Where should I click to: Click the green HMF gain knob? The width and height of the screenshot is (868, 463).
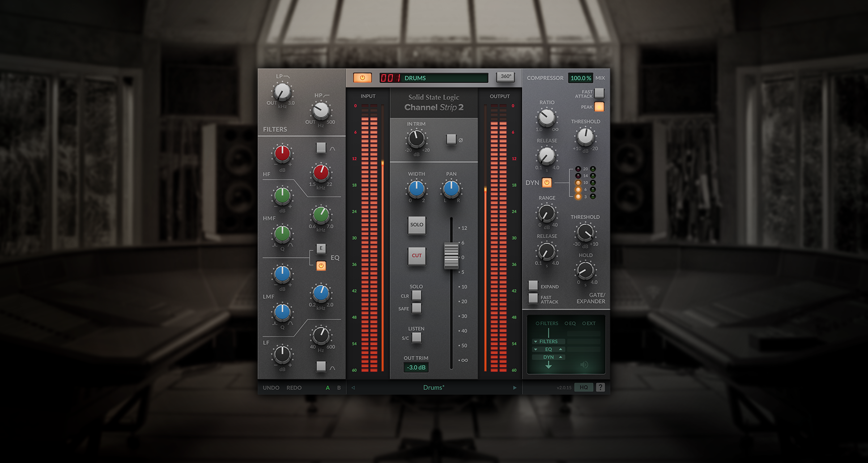[282, 196]
